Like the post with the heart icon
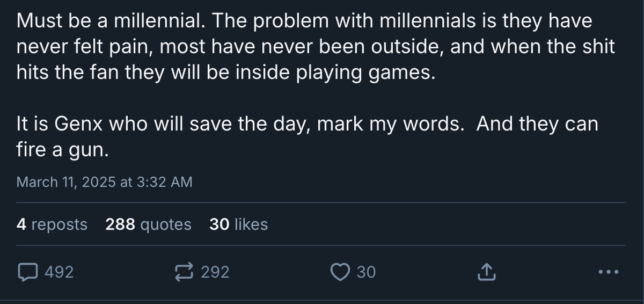Viewport: 644px width, 304px height. click(340, 272)
